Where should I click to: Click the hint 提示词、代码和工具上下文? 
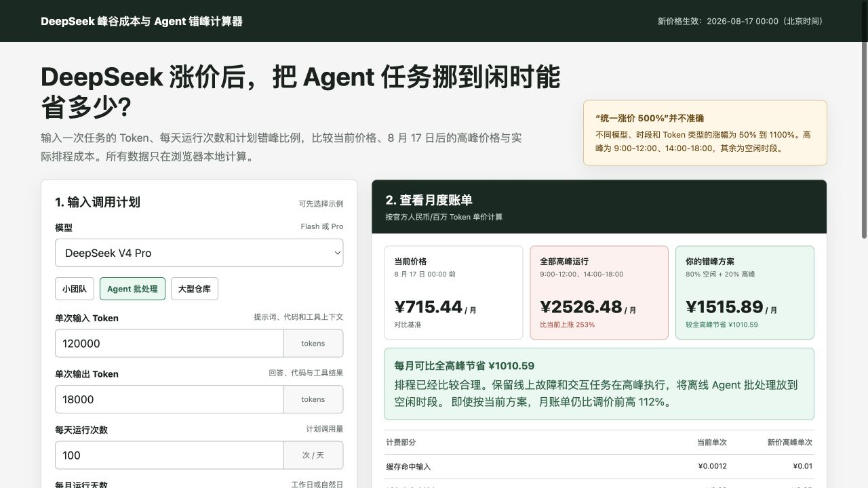[x=298, y=317]
